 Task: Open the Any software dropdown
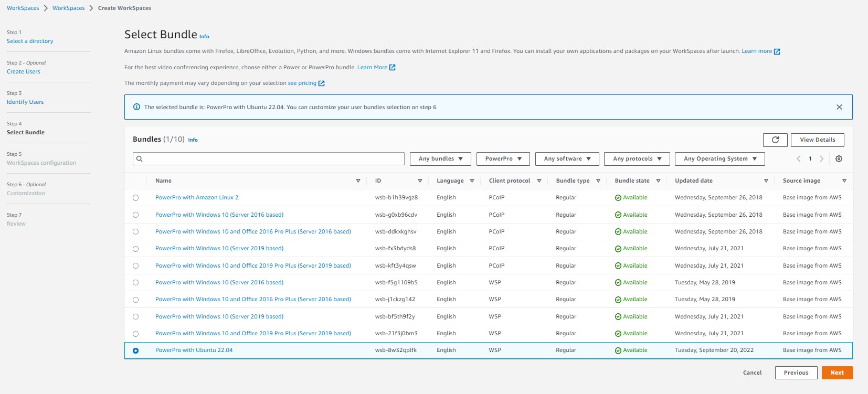[567, 158]
